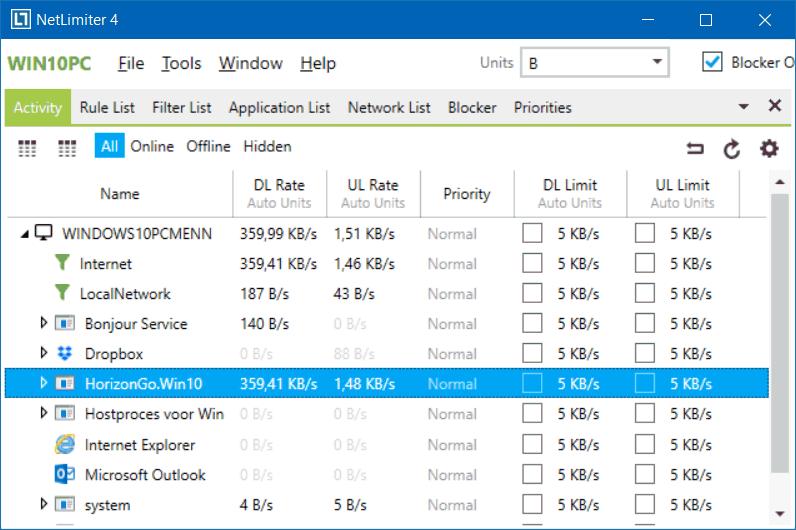Enable DL Limit for Bonjour Service
This screenshot has height=530, width=796.
coord(532,323)
